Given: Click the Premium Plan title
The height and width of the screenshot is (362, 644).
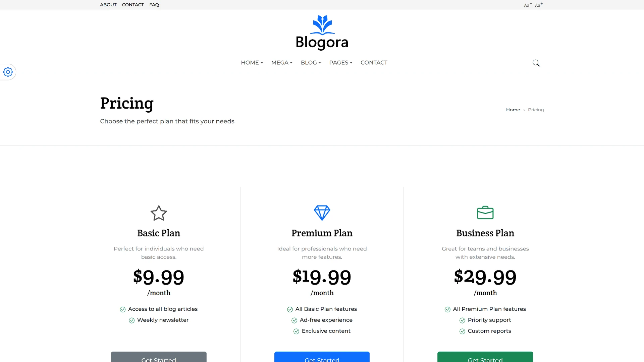Looking at the screenshot, I should [x=322, y=233].
